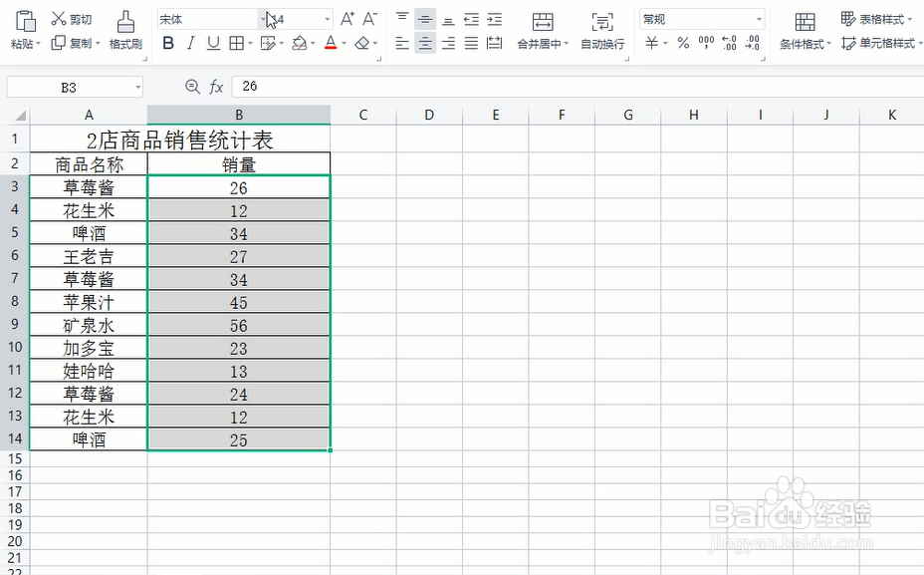Image resolution: width=924 pixels, height=575 pixels.
Task: Click the clear formatting eraser icon
Action: tap(362, 43)
